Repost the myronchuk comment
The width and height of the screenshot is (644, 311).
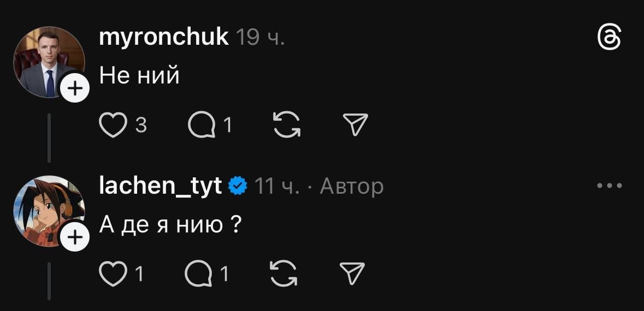click(x=286, y=125)
